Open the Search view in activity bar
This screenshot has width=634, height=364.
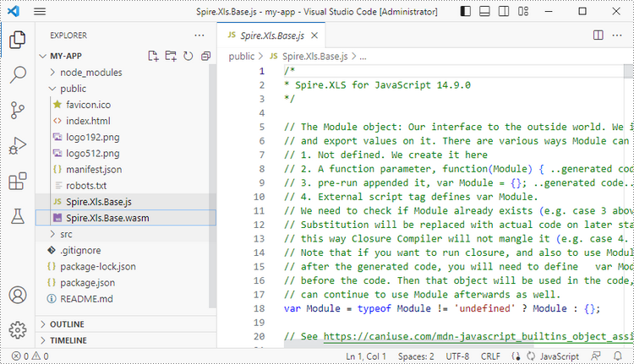pos(18,75)
